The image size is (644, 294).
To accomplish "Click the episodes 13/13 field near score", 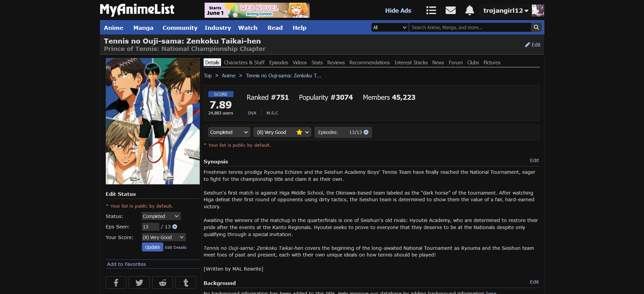I will click(343, 132).
